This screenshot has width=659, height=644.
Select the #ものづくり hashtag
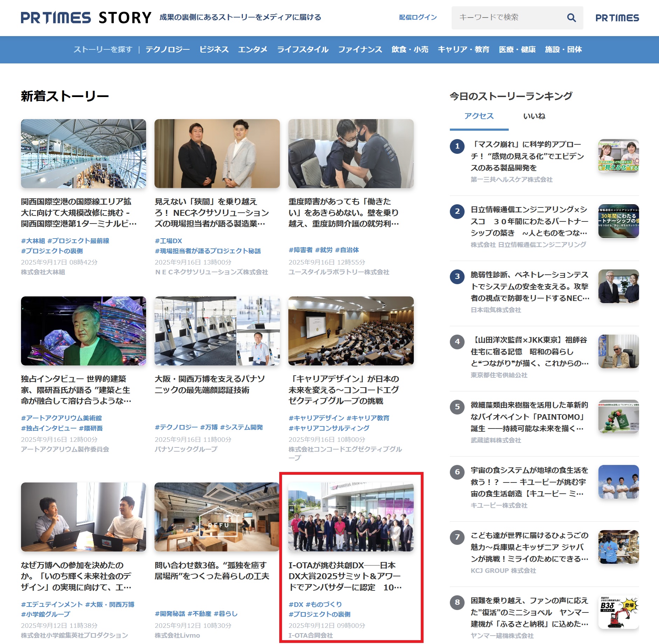click(x=324, y=604)
